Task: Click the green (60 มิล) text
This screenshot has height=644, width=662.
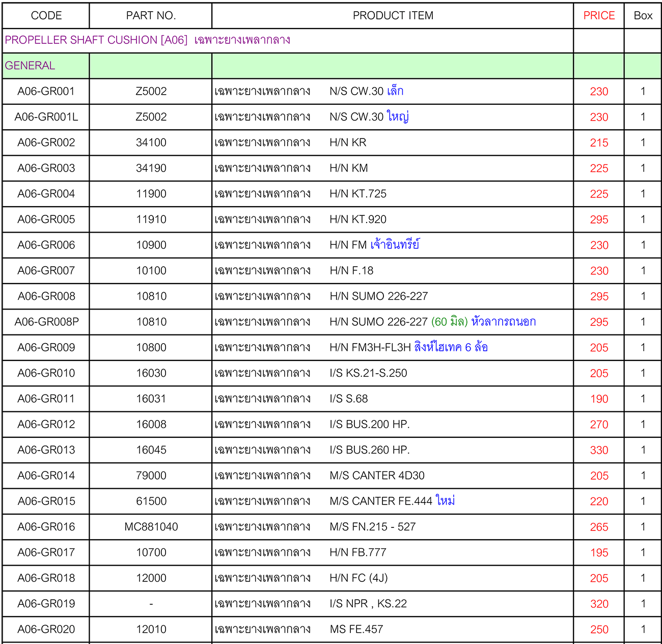Action: [449, 322]
